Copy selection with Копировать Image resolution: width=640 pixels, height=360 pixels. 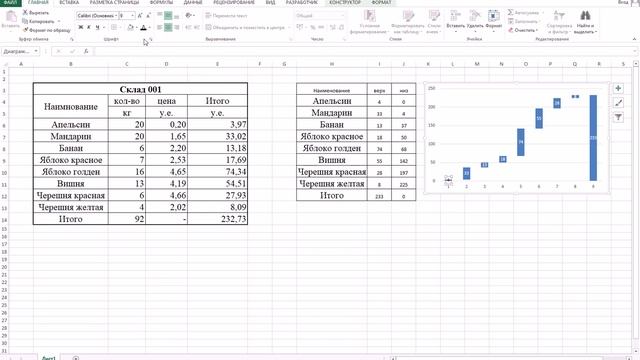pos(38,21)
